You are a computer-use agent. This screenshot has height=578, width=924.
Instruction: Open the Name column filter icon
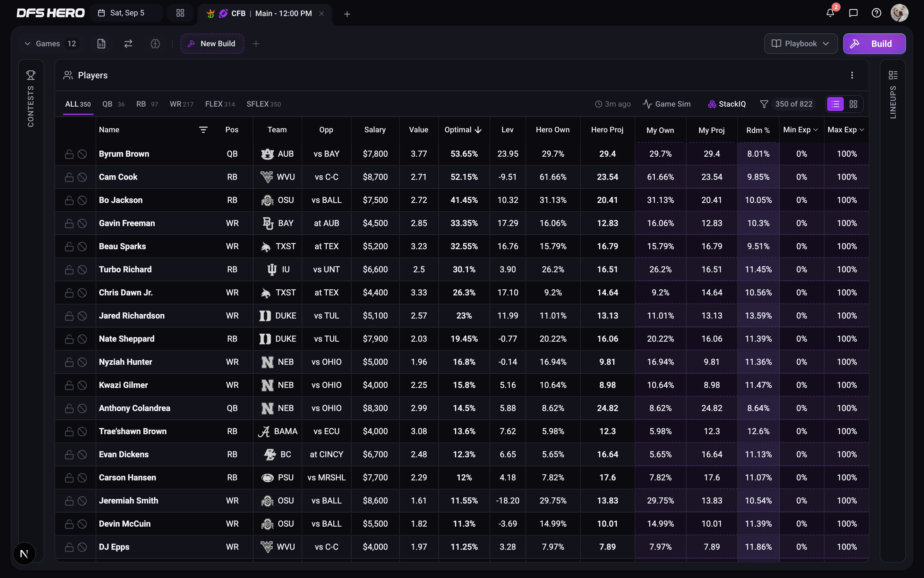[203, 130]
